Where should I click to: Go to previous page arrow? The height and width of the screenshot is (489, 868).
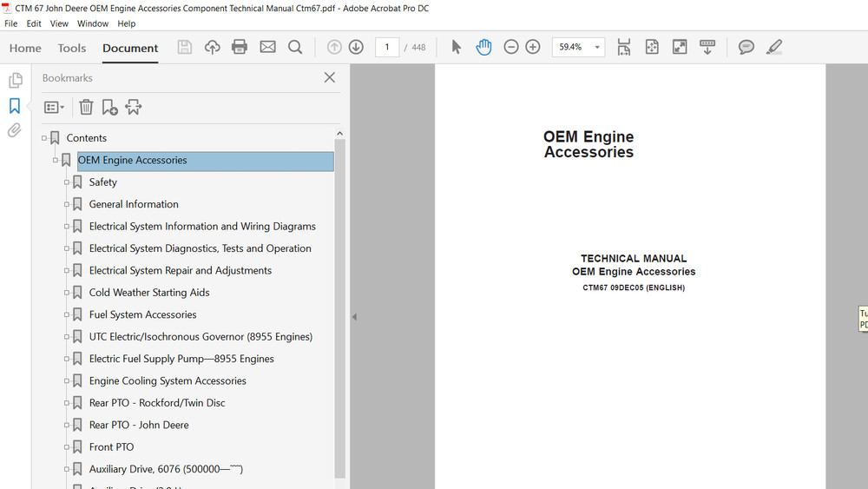click(x=334, y=47)
